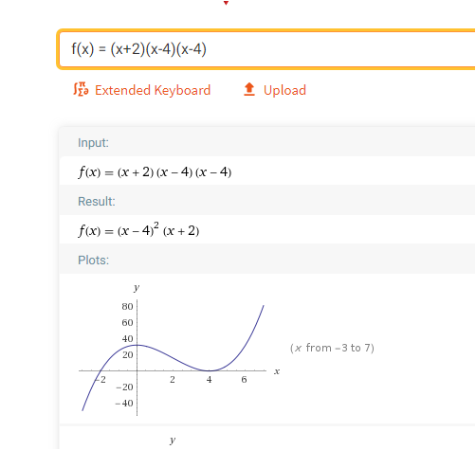The width and height of the screenshot is (476, 450).
Task: Click the y axis label above first plot
Action: [x=137, y=288]
